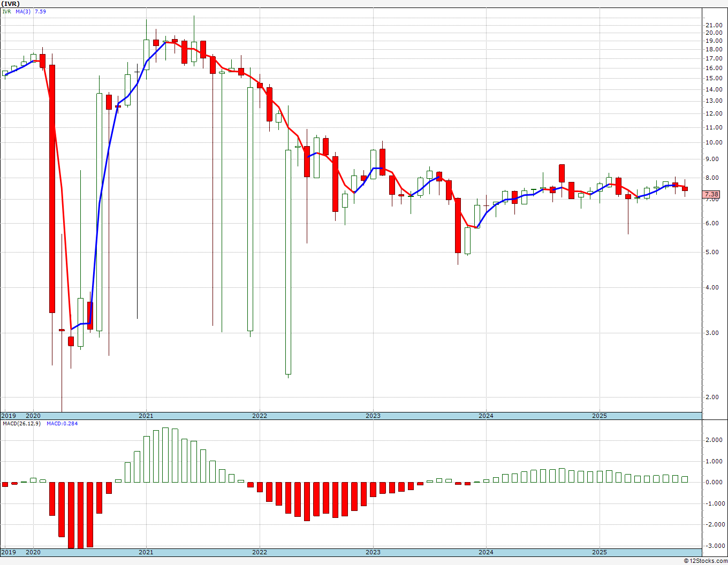
Task: Click 2021 on the price chart time axis
Action: [x=146, y=416]
